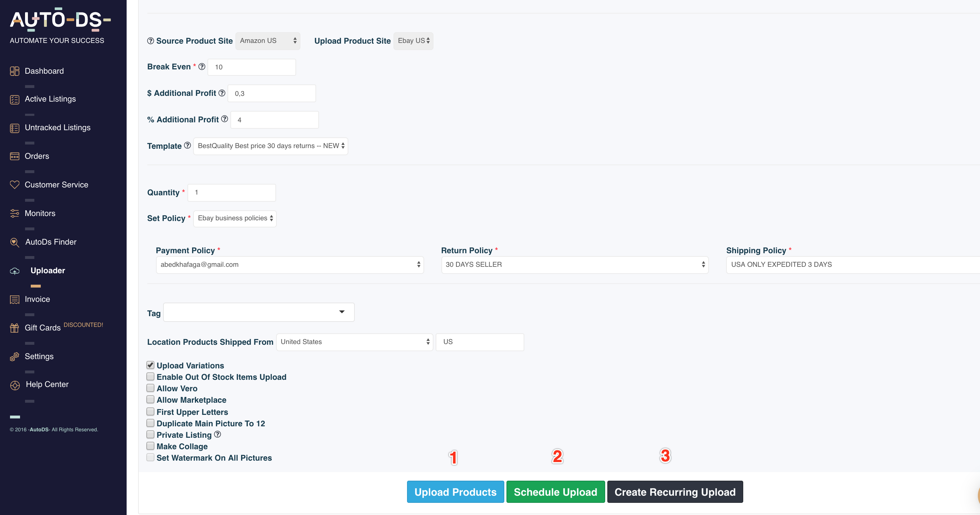
Task: Enable Duplicate Main Picture To 12
Action: pos(150,423)
